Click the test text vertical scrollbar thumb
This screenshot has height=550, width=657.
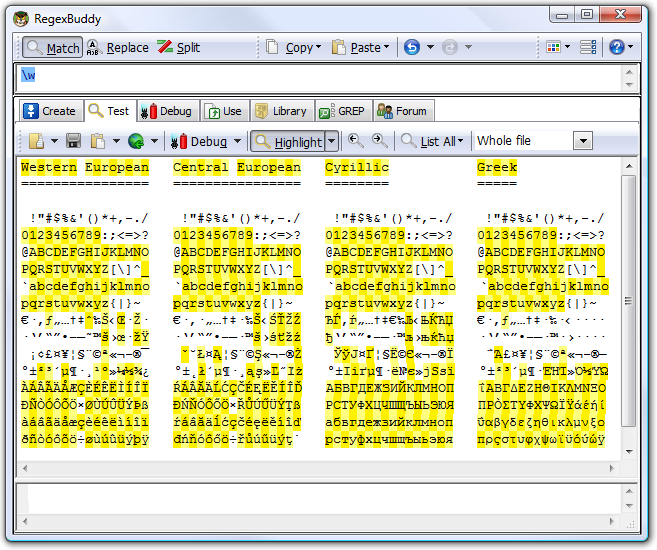628,301
